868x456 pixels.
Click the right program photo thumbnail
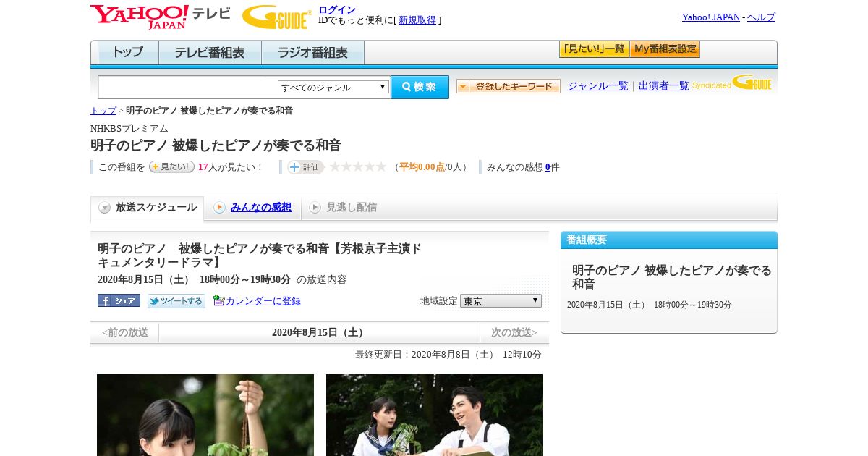(x=435, y=415)
